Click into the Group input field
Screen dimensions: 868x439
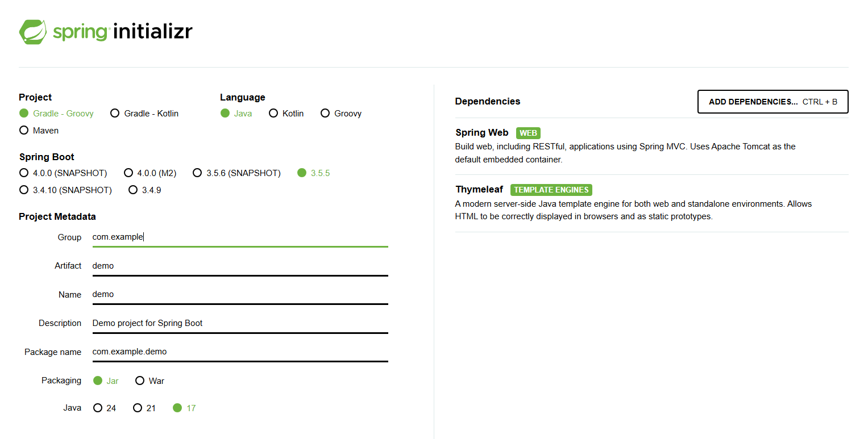pyautogui.click(x=240, y=237)
